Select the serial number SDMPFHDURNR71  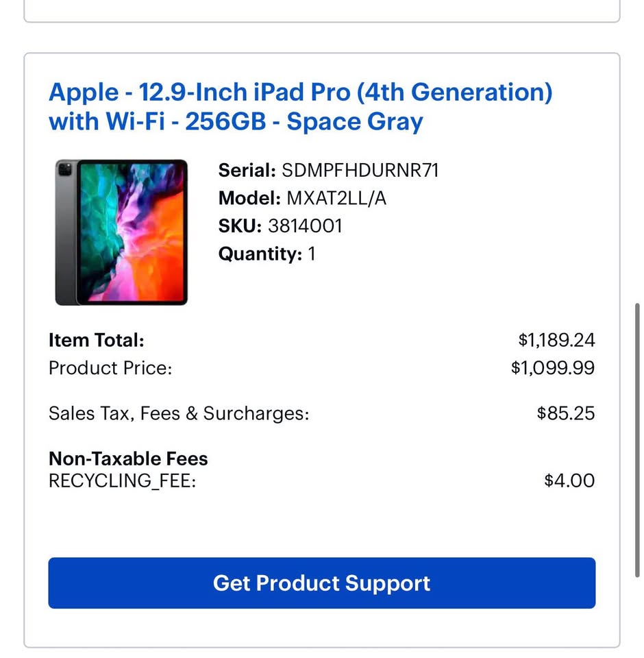click(360, 171)
